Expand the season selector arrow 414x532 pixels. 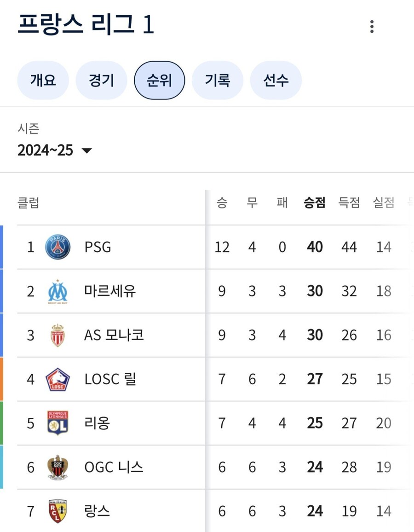point(87,150)
